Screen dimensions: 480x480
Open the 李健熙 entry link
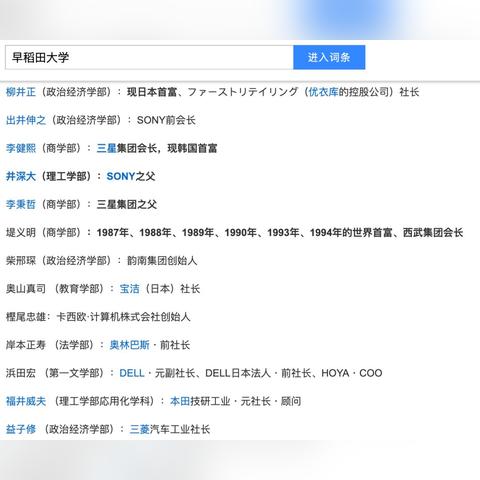[x=21, y=148]
